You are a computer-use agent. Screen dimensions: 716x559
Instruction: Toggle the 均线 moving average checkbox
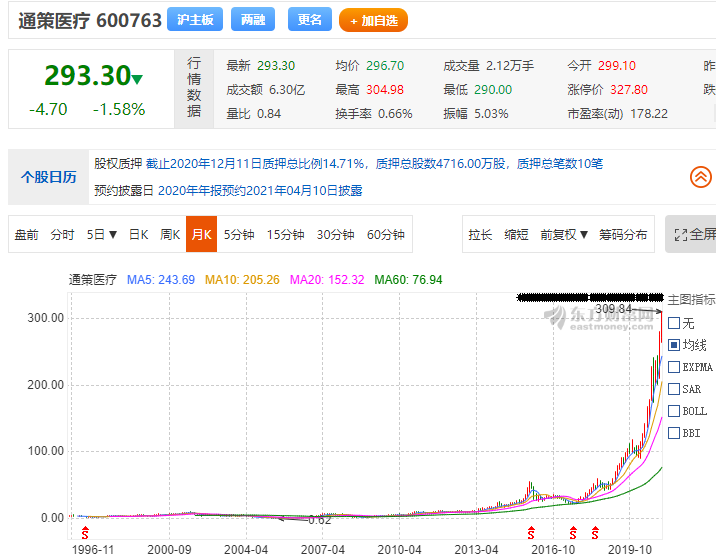[x=674, y=345]
